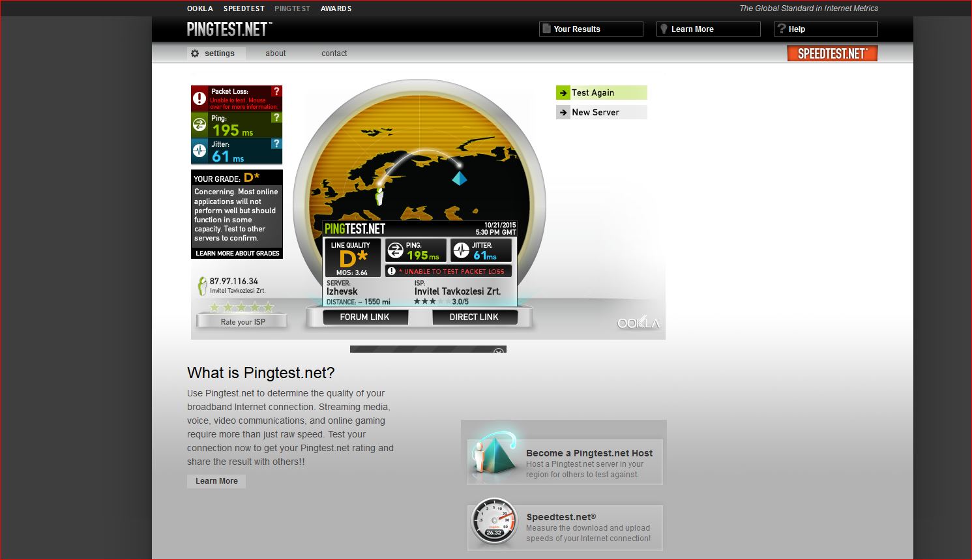Open the OOKLA top navigation item
The width and height of the screenshot is (972, 560).
[x=200, y=8]
